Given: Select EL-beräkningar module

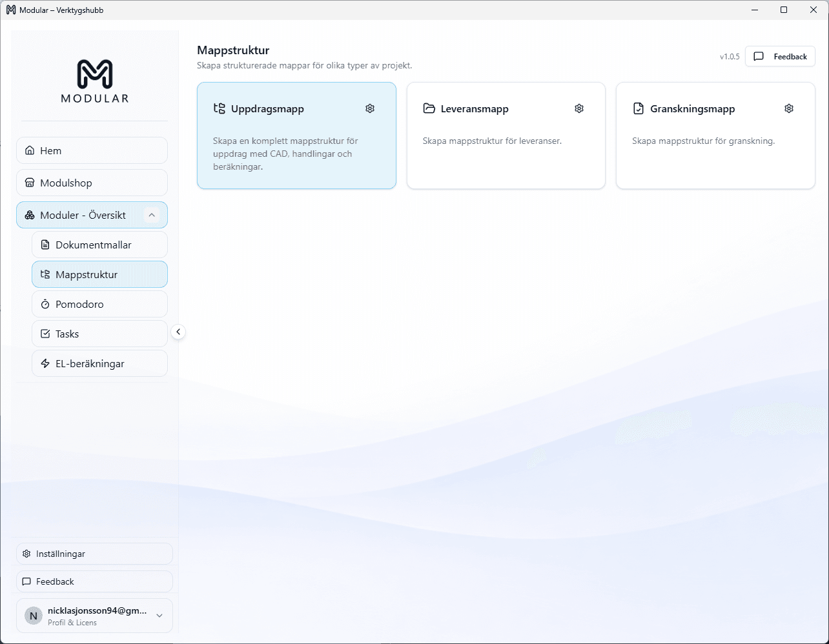Looking at the screenshot, I should [x=99, y=363].
